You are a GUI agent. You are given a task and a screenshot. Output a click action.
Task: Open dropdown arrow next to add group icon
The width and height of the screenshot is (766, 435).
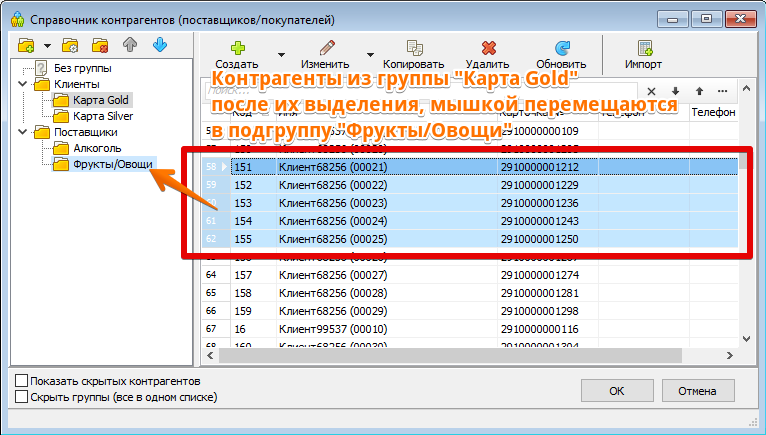coord(47,46)
